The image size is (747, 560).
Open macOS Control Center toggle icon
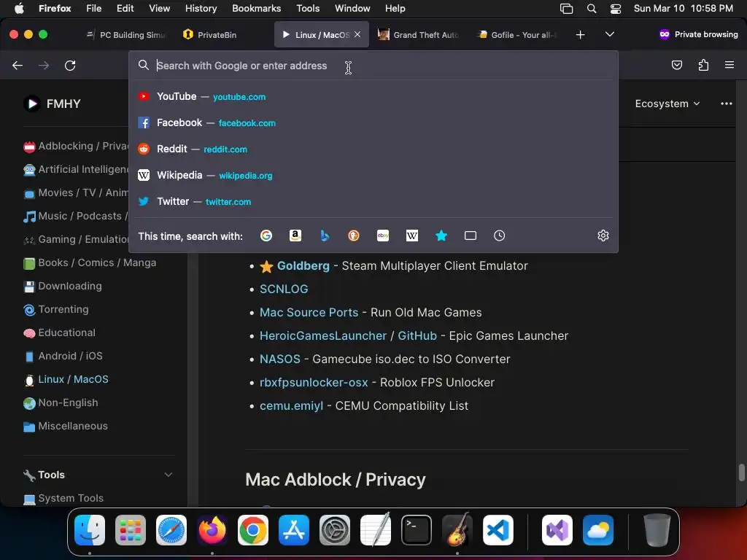pos(616,9)
